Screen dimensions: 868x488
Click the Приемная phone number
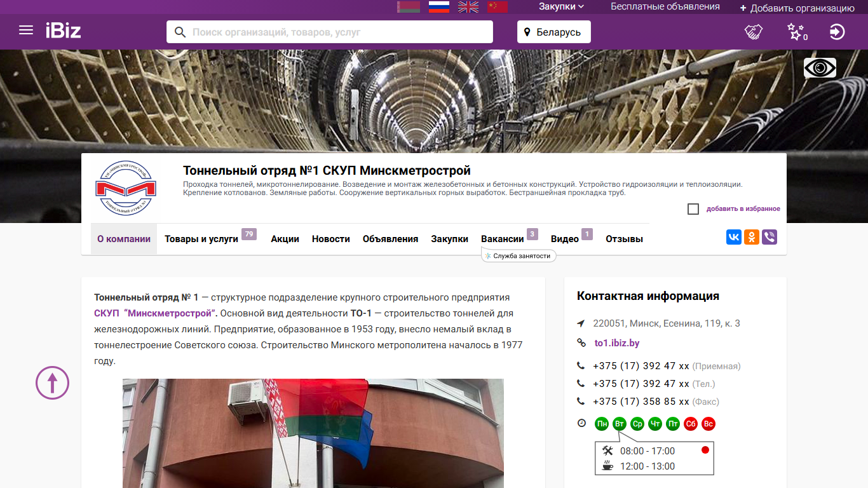click(641, 366)
